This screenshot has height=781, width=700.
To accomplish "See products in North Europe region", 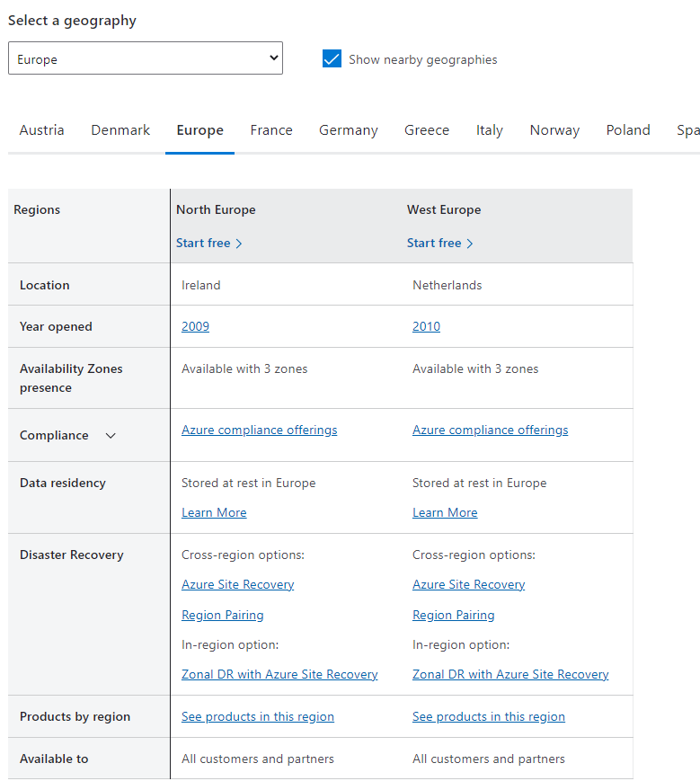I will click(x=258, y=717).
